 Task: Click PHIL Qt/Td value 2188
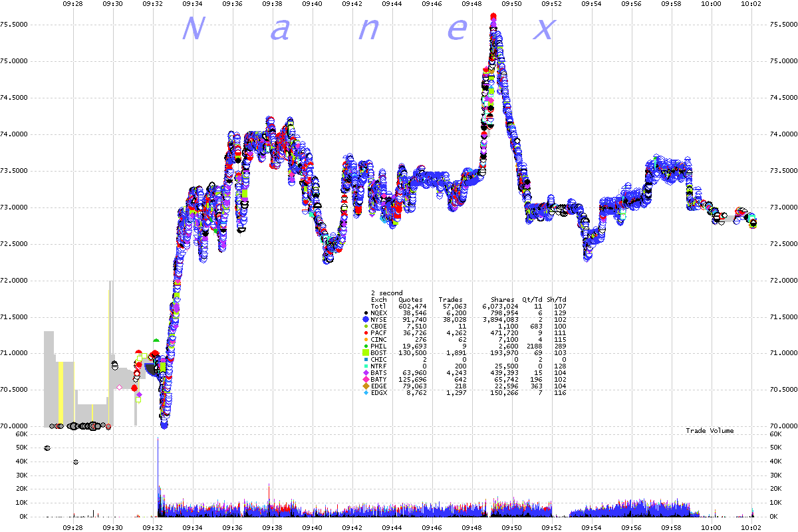click(x=534, y=346)
